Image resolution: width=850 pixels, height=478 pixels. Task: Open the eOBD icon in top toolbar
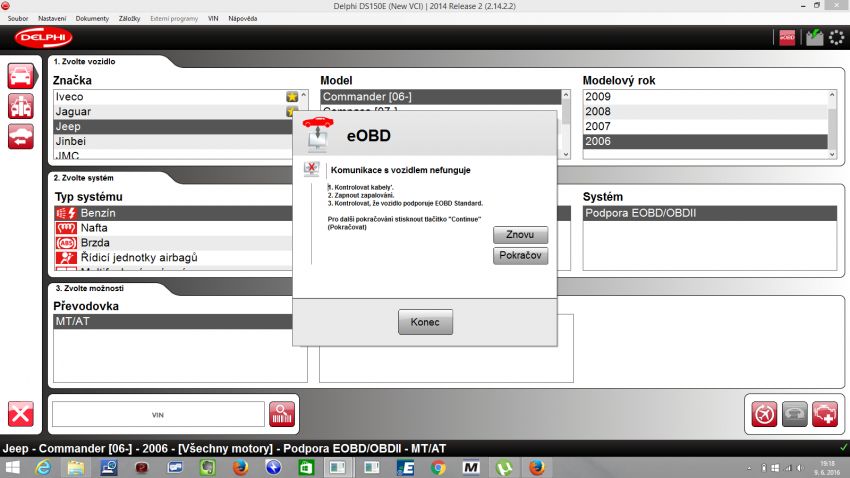click(787, 37)
